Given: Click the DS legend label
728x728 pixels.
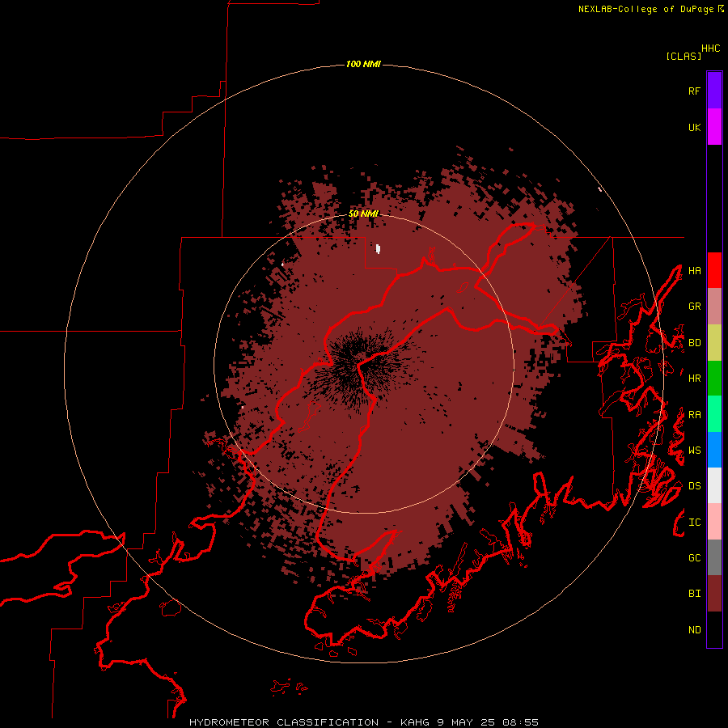Looking at the screenshot, I should (x=694, y=486).
